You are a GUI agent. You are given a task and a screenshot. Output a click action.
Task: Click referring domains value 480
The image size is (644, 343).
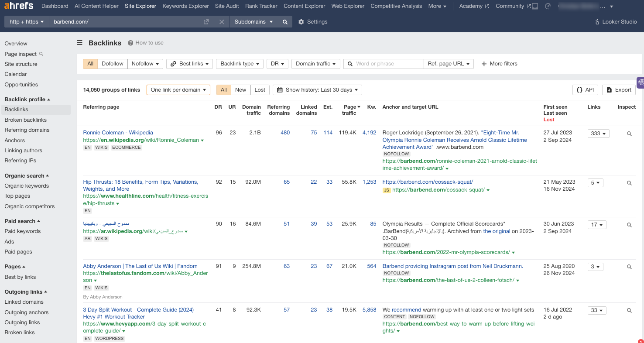pos(285,133)
